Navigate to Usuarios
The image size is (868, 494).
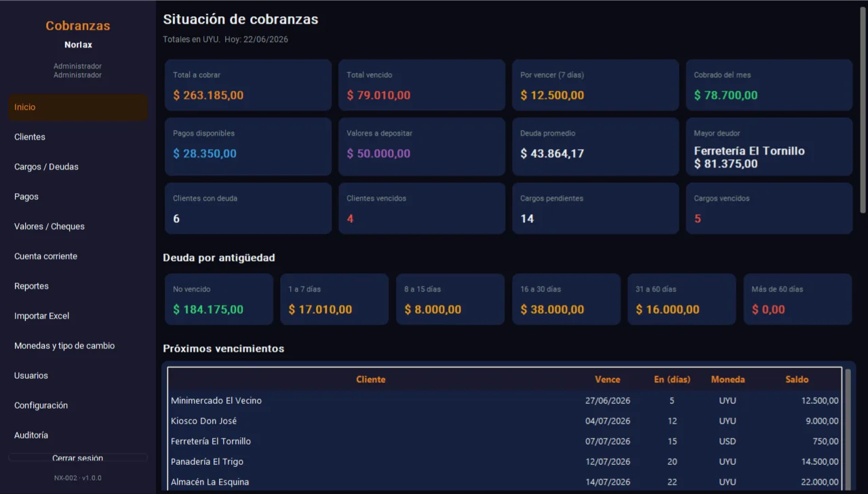(78, 375)
